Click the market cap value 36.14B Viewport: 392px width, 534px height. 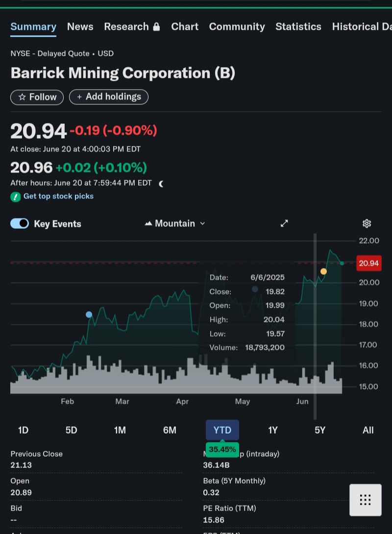(x=216, y=465)
